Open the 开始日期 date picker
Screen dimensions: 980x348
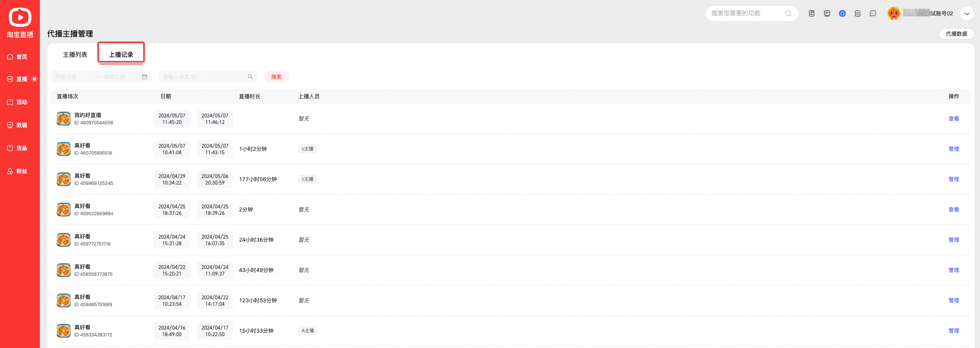[x=72, y=77]
